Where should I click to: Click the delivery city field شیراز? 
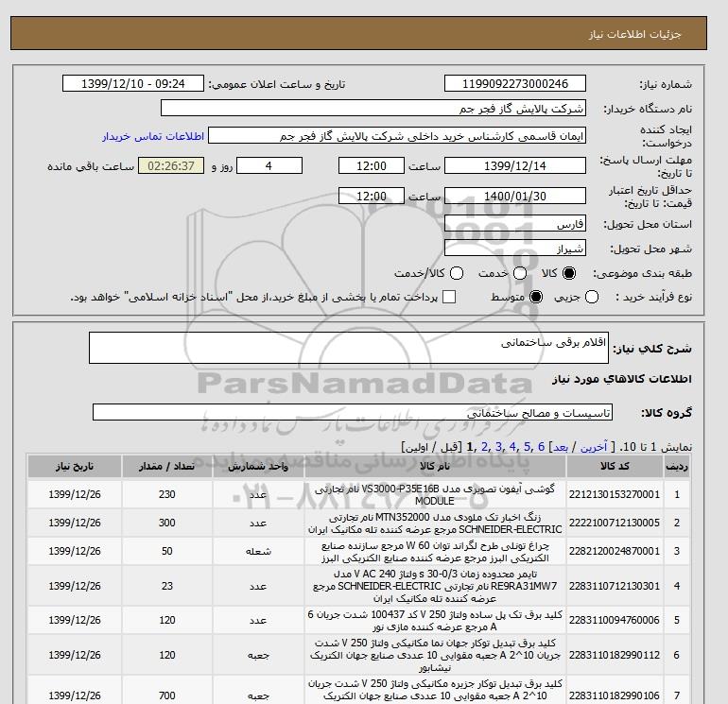(x=515, y=248)
